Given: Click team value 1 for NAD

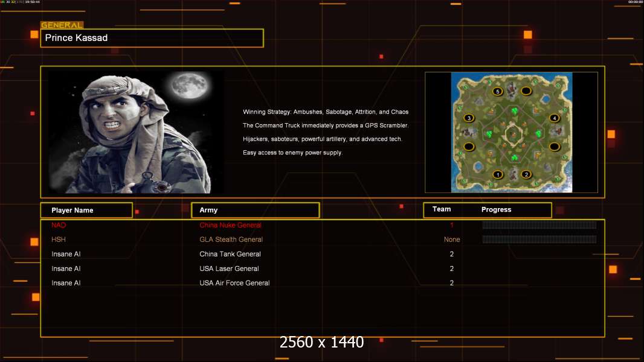Looking at the screenshot, I should click(452, 225).
